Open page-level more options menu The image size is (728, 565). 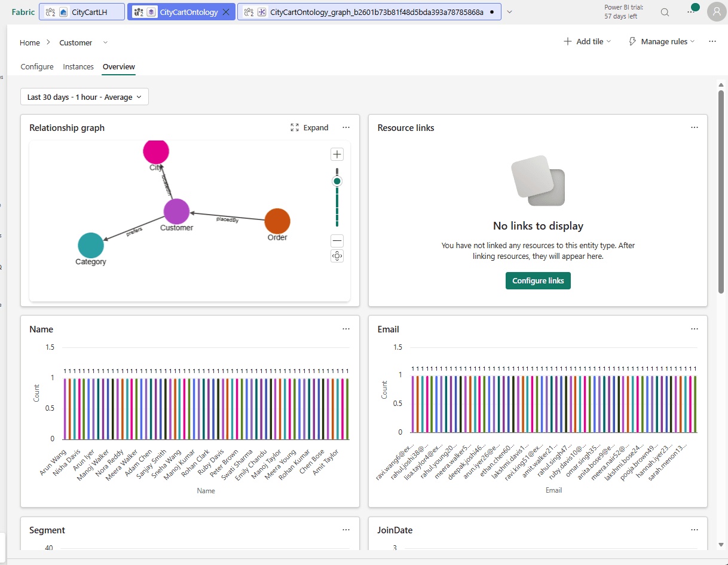[x=712, y=41]
